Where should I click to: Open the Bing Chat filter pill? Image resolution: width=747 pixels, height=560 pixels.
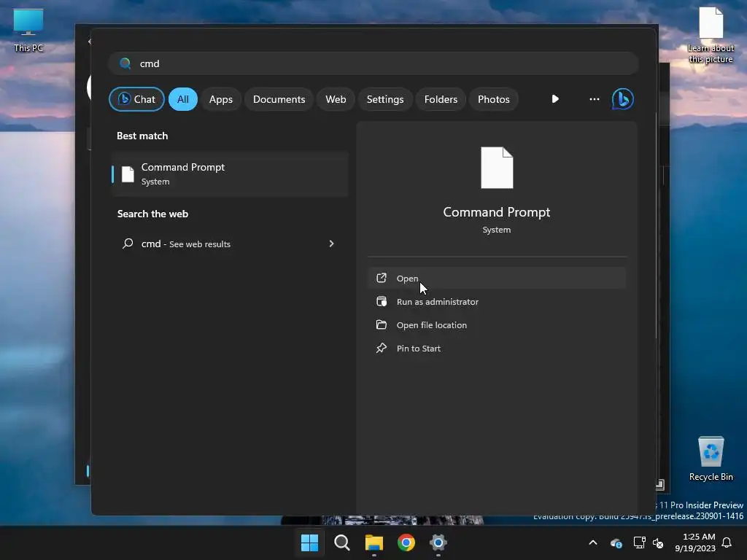click(136, 99)
